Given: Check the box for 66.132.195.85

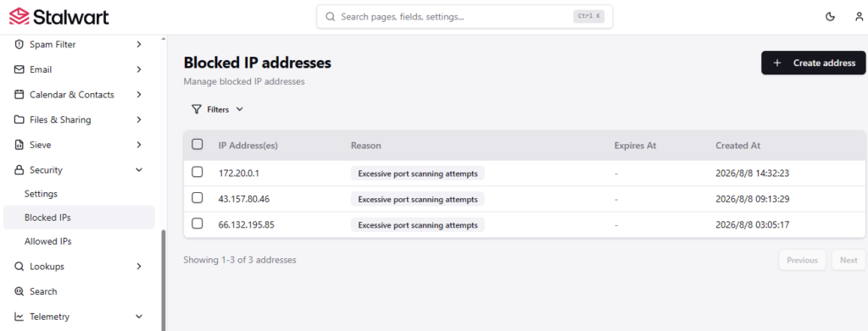Looking at the screenshot, I should tap(197, 223).
